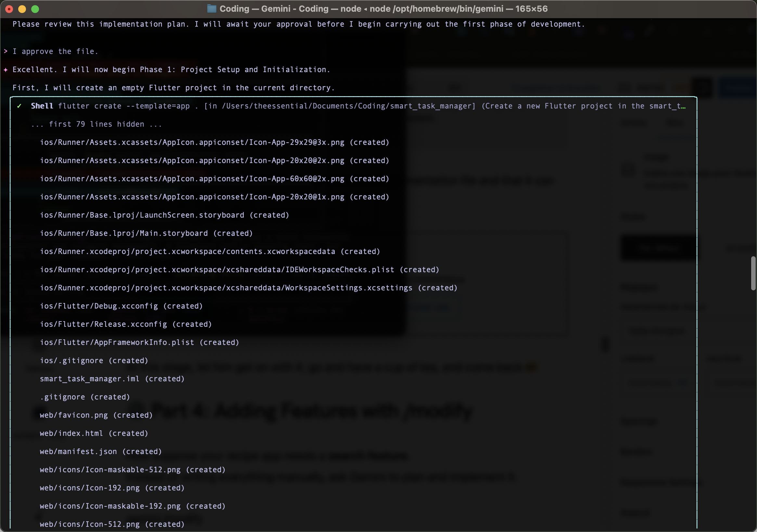757x532 pixels.
Task: Click the 'web/manifest.json (created)' output line
Action: point(101,451)
